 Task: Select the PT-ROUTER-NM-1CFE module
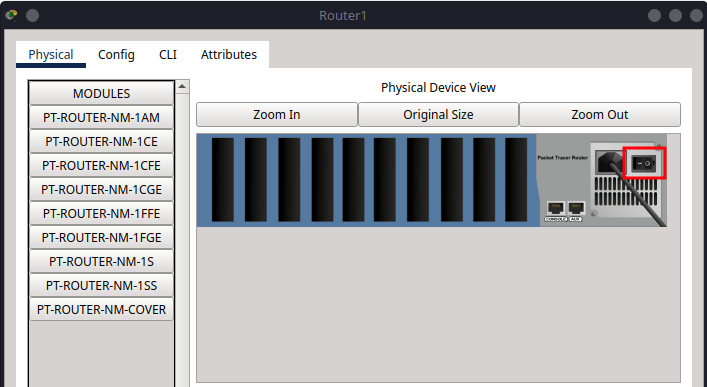point(101,166)
